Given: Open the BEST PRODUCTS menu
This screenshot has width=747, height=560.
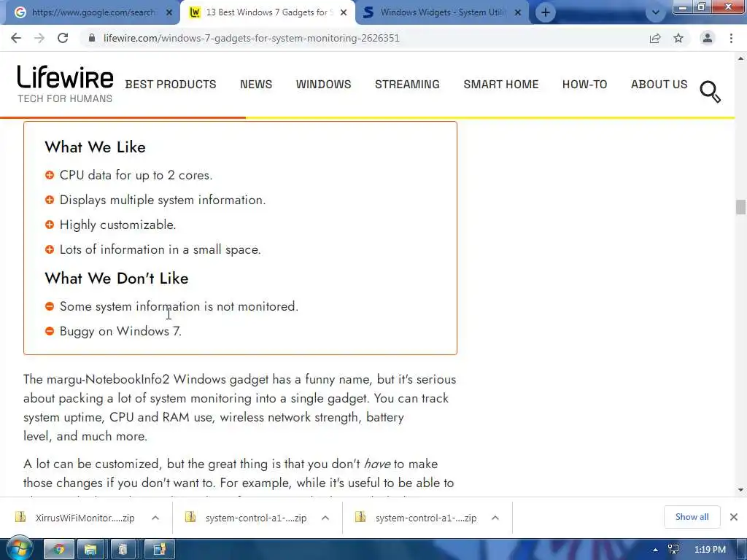Looking at the screenshot, I should click(171, 85).
